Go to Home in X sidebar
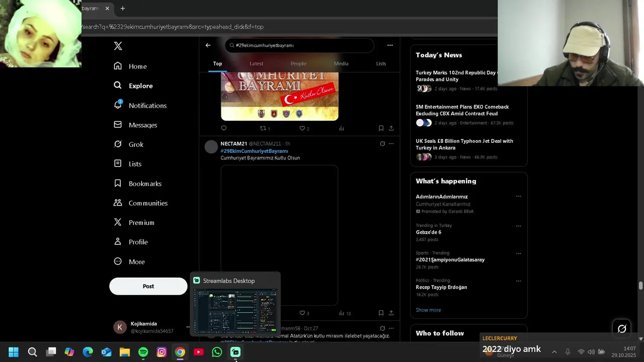Screen dimensions: 644x362 130,66
